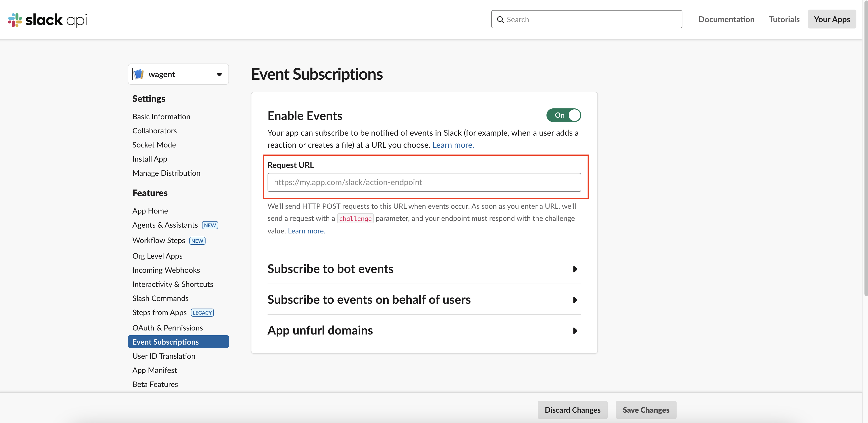
Task: Click the search magnifier icon
Action: 500,19
